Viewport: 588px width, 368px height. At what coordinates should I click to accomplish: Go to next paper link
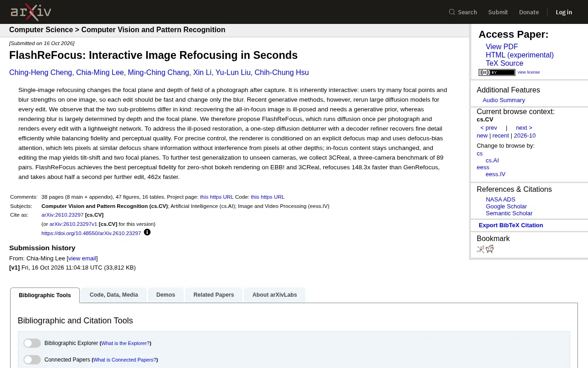click(524, 128)
